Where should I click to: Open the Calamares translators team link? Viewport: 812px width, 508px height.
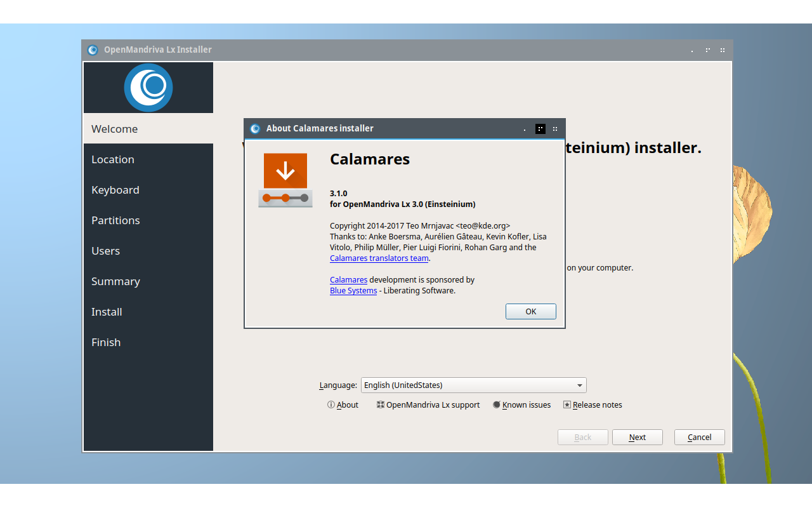tap(379, 258)
